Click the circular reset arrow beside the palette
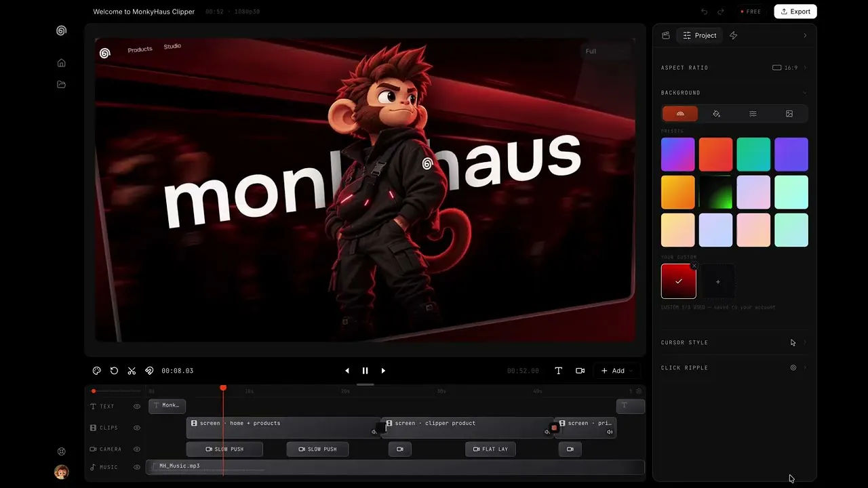868x488 pixels. coord(114,371)
